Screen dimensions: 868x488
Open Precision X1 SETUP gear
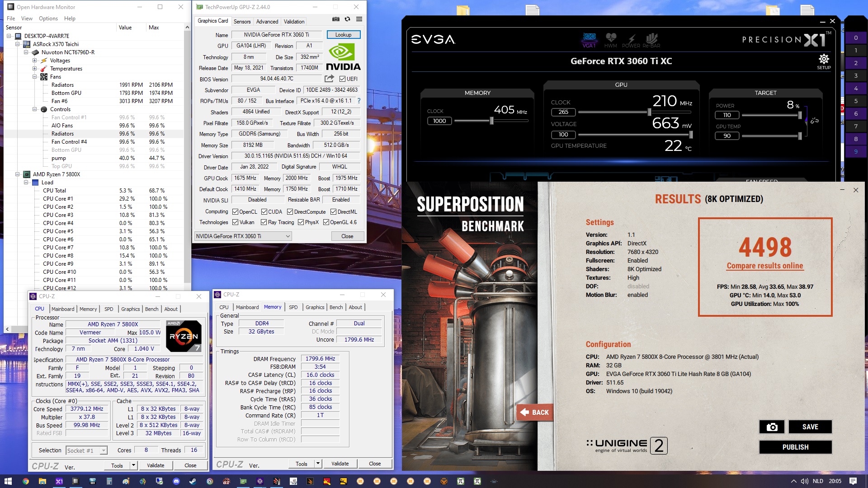pyautogui.click(x=824, y=61)
